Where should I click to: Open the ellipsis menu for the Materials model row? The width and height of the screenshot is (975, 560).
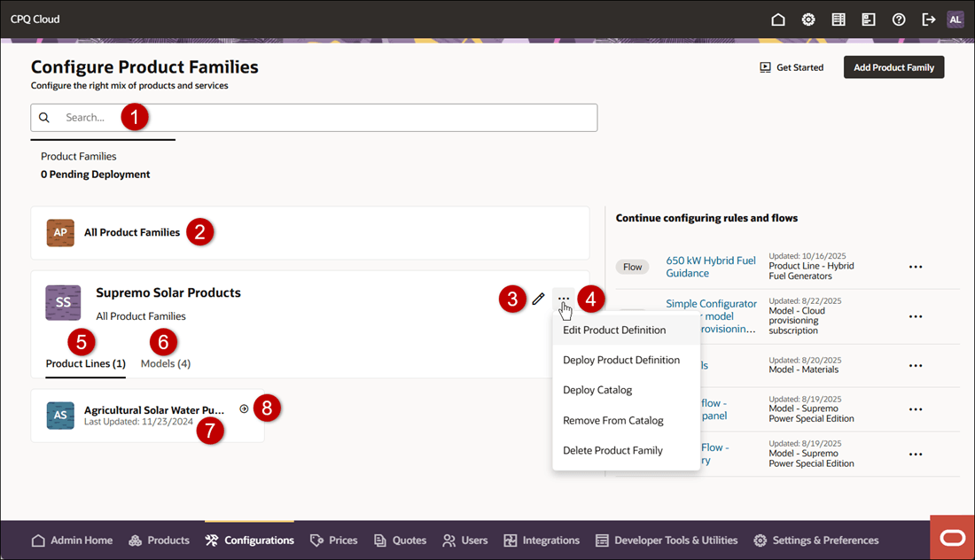click(915, 365)
